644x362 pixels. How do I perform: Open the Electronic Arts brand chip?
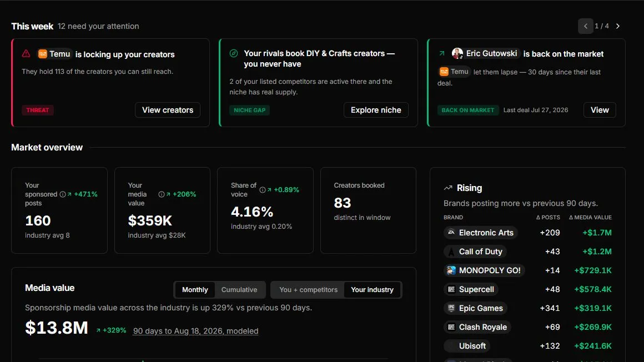pos(481,233)
